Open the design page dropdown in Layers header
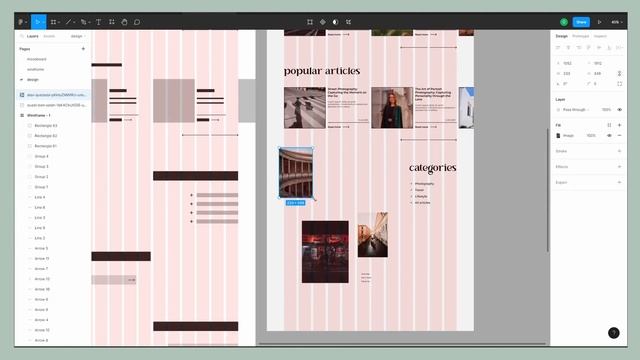640x360 pixels. [78, 36]
